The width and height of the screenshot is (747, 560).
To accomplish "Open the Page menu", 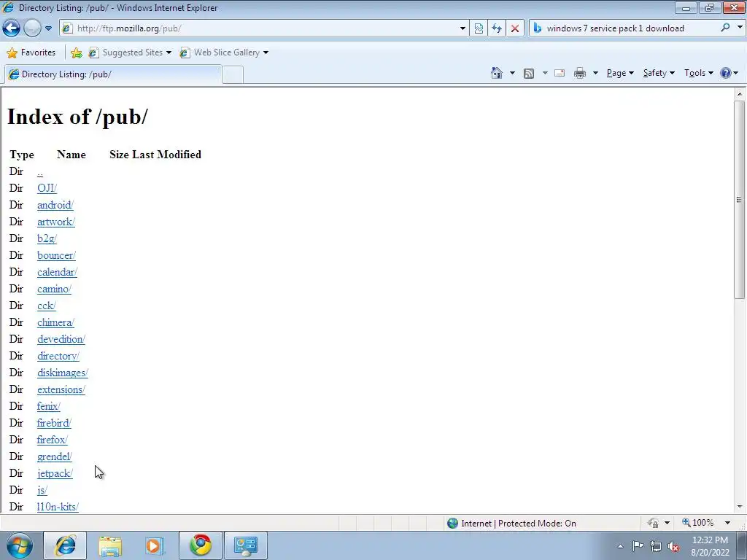I will [620, 73].
